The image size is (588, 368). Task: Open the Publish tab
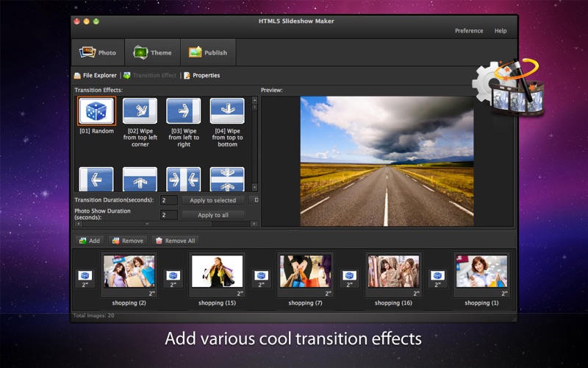[x=208, y=52]
